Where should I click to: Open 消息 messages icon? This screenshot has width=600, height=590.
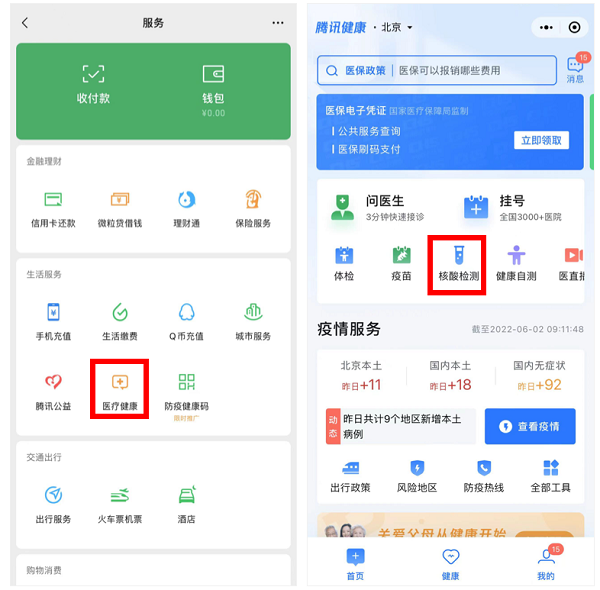tap(575, 69)
